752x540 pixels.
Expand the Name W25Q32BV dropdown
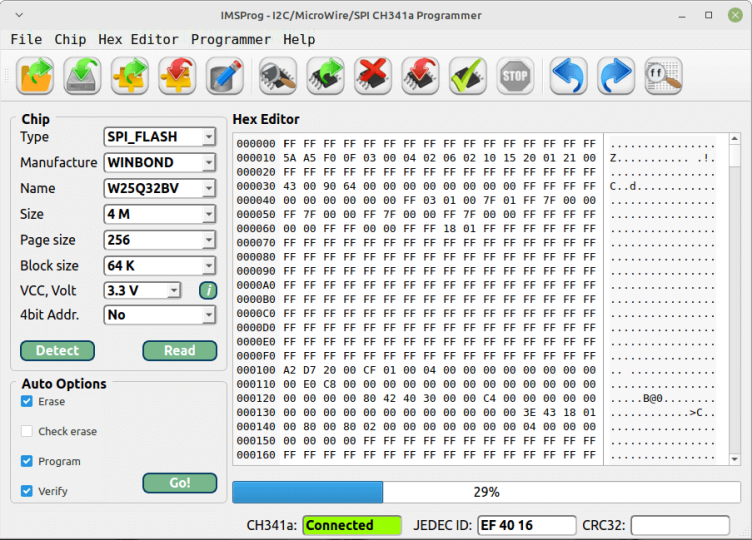tap(160, 188)
